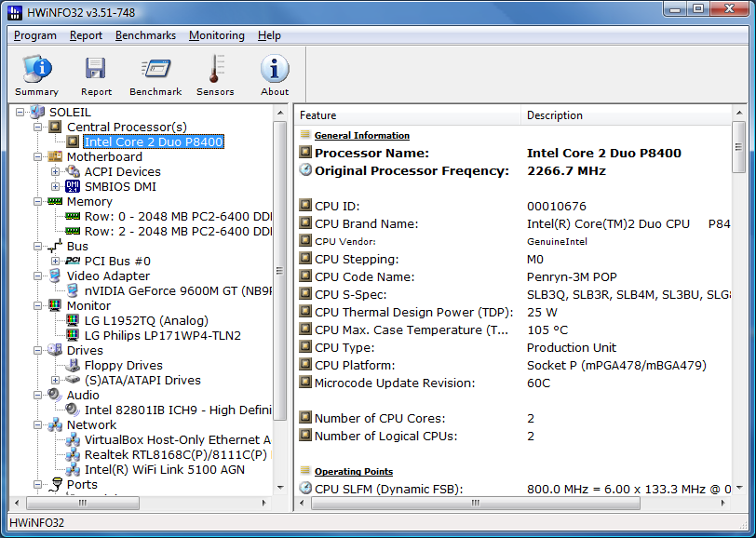Click the Number of CPU Cores row
The image size is (756, 538).
514,418
